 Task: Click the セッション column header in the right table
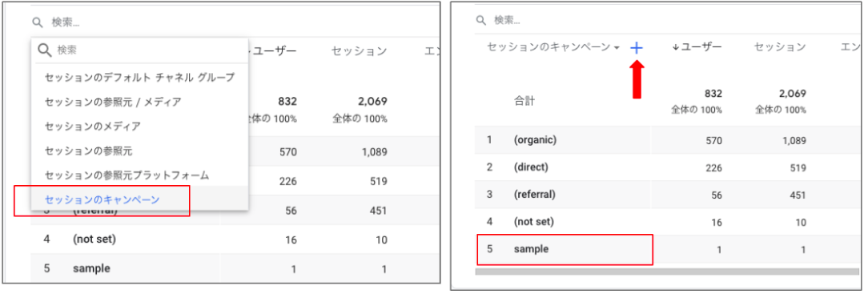[780, 47]
